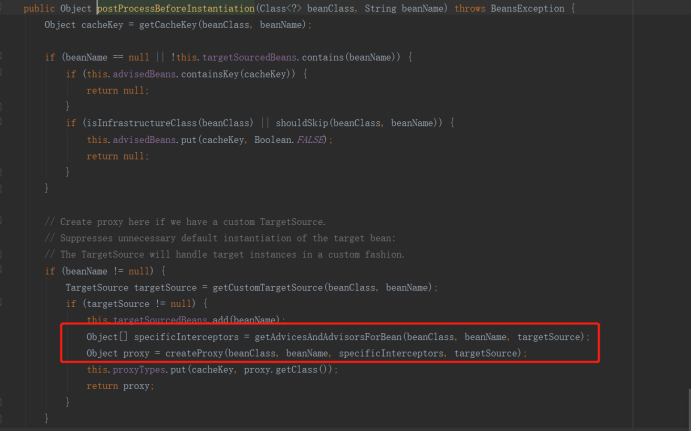This screenshot has height=431, width=691.
Task: Click the 'if (beanName != null)' condition
Action: tap(99, 271)
